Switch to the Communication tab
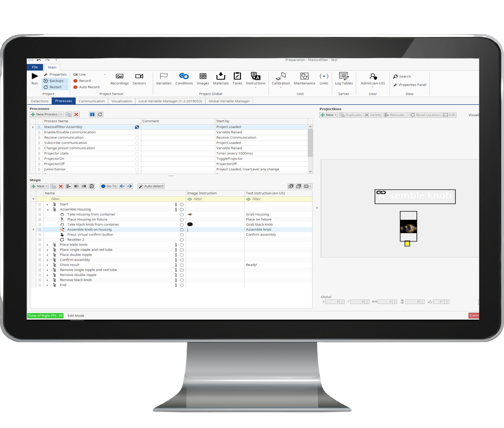This screenshot has height=428, width=504. click(92, 101)
